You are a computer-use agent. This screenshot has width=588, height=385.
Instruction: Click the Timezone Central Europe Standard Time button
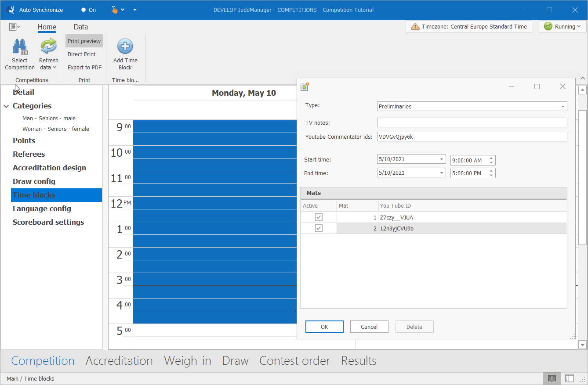pyautogui.click(x=469, y=26)
